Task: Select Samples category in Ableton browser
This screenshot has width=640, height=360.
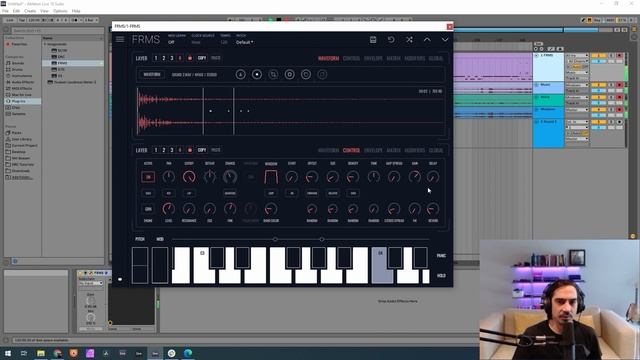Action: [x=18, y=114]
